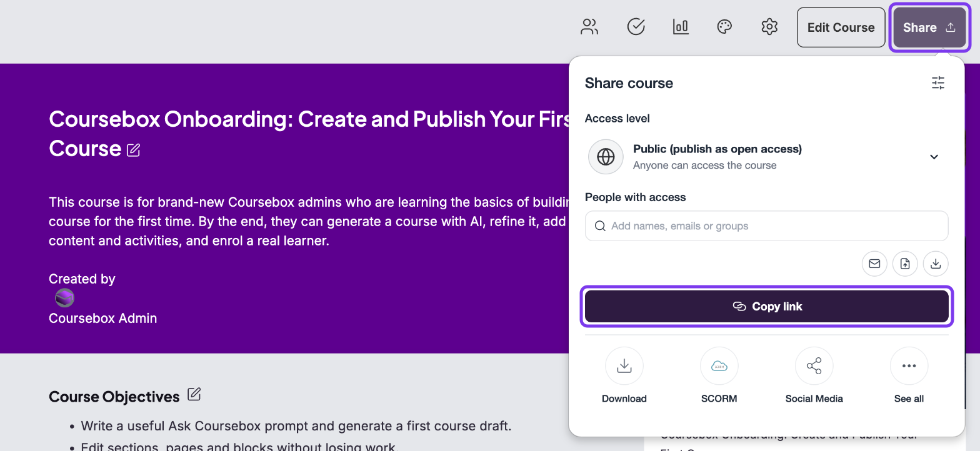
Task: Click the Social Media share icon
Action: (814, 366)
